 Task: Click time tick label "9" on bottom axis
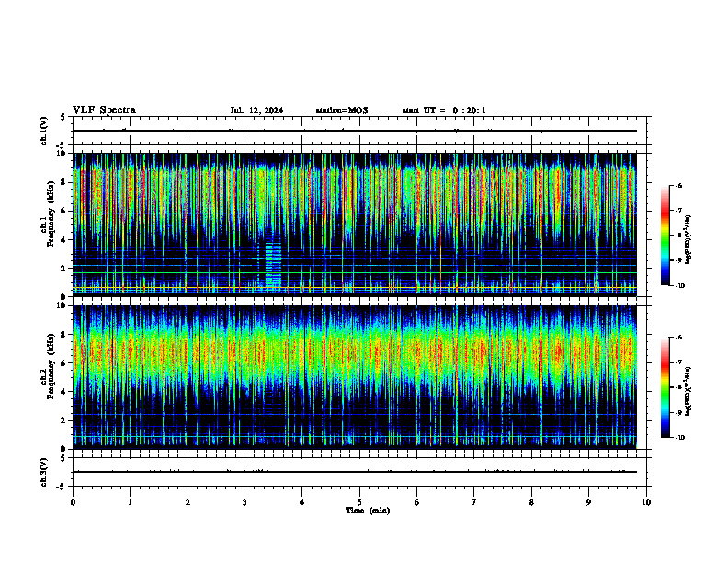coord(588,502)
